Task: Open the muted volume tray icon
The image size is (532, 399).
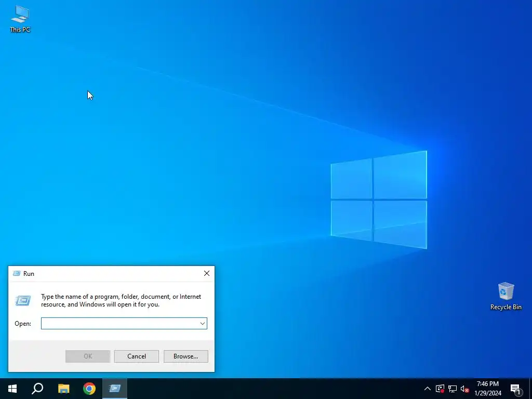Action: click(x=464, y=389)
